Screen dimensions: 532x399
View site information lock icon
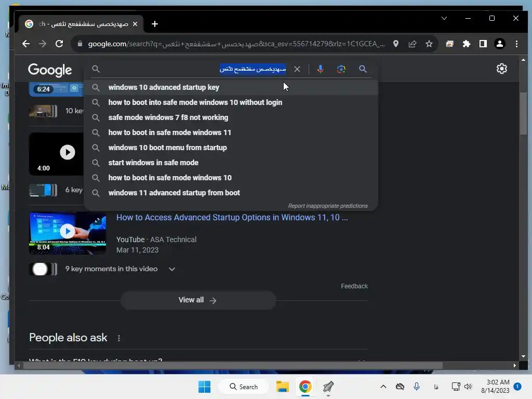[x=79, y=44]
